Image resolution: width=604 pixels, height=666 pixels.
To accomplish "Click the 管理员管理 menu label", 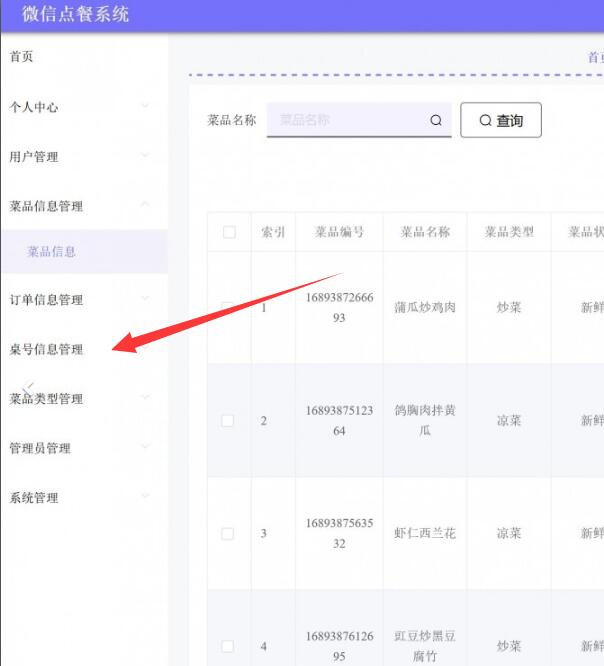I will coord(40,448).
